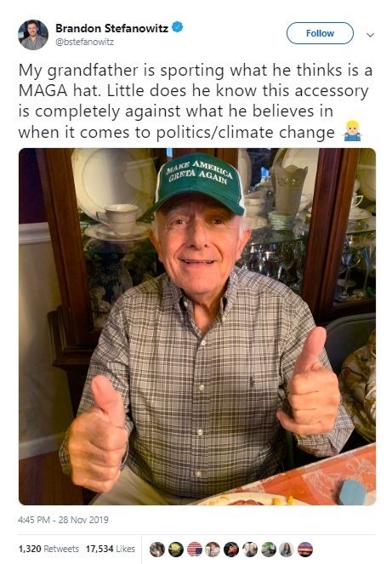This screenshot has width=392, height=564.
Task: Open the yellow flower liker avatar
Action: pyautogui.click(x=176, y=550)
